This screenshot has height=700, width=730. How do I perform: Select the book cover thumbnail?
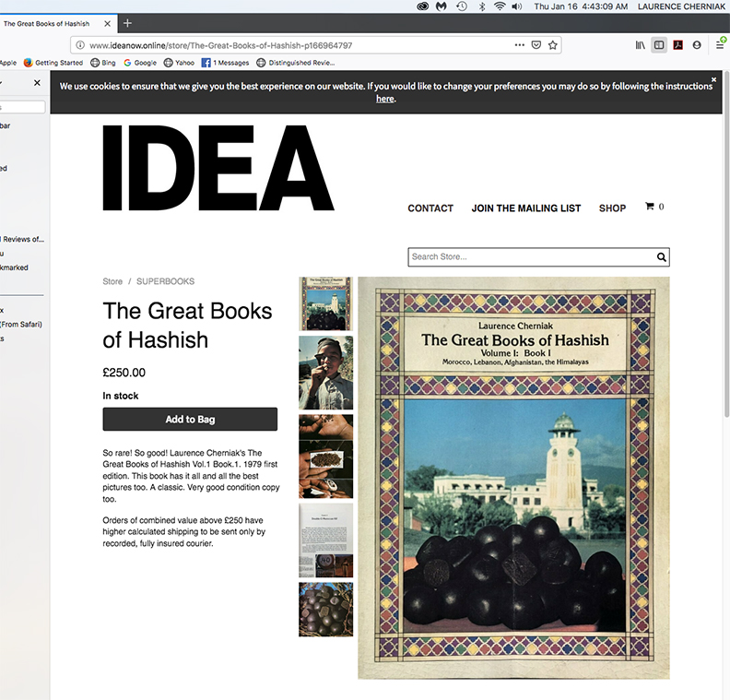(x=326, y=303)
